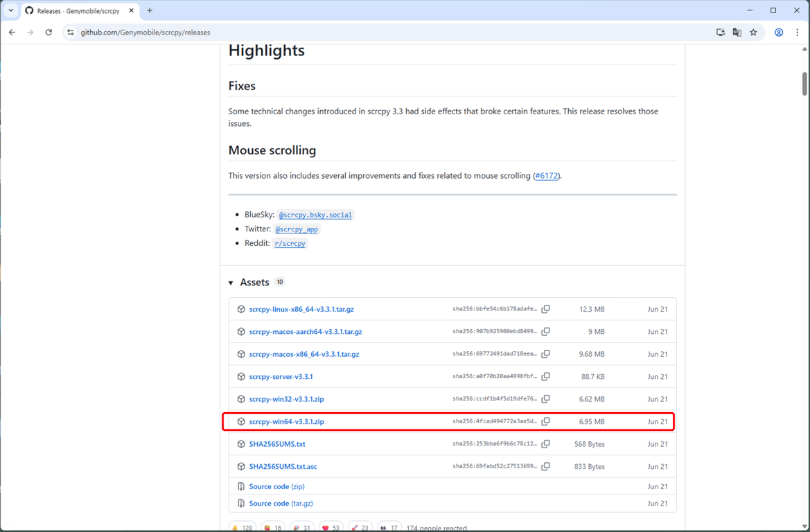Image resolution: width=810 pixels, height=532 pixels.
Task: Open the Chrome three-dot menu
Action: [x=797, y=32]
